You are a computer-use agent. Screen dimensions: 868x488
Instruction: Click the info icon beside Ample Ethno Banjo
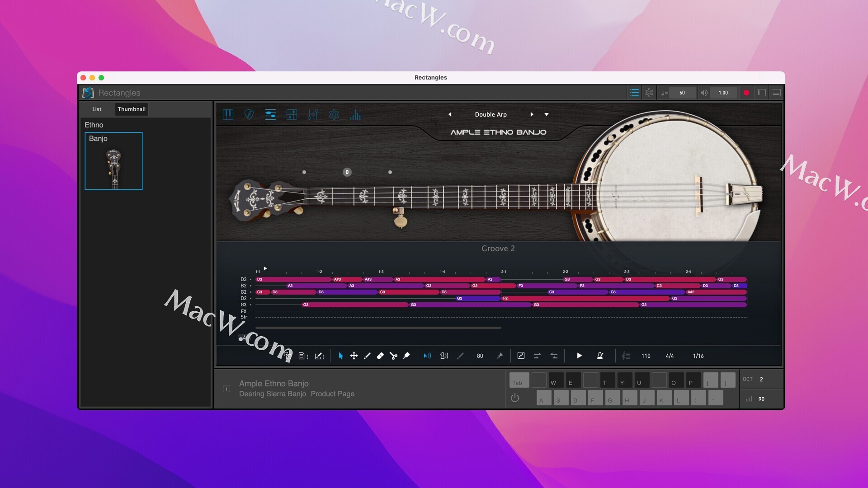point(226,389)
